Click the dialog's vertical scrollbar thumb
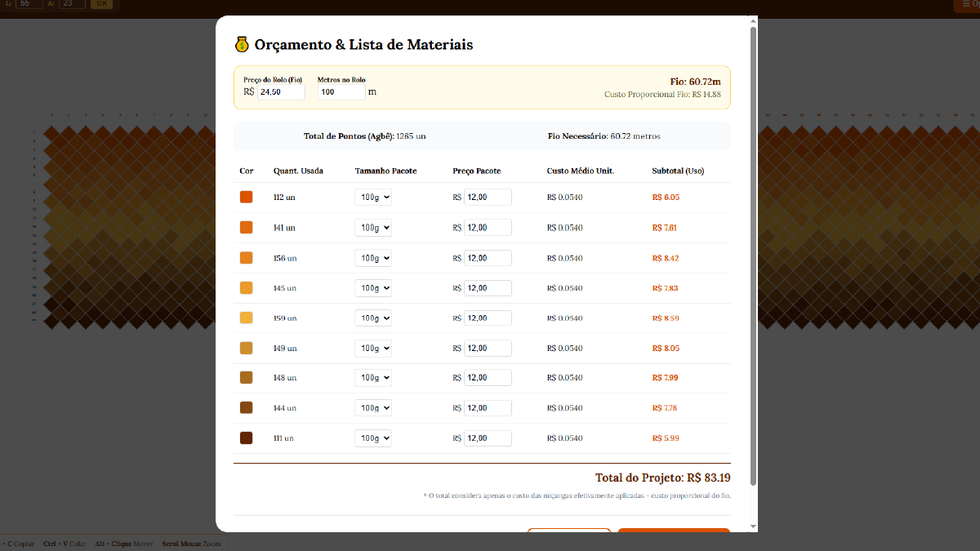This screenshot has width=980, height=551. [x=753, y=245]
